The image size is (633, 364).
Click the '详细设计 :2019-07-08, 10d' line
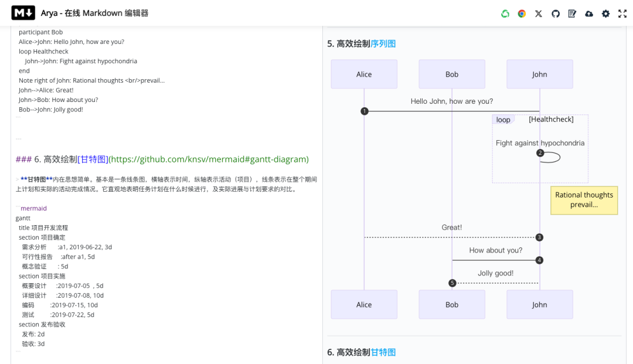(63, 296)
